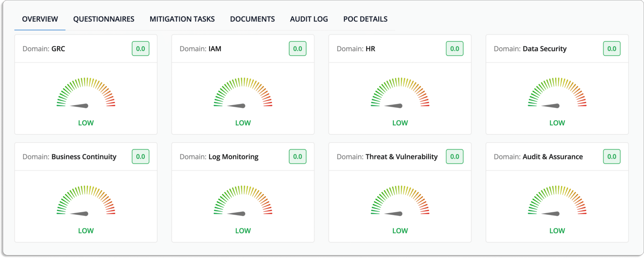
Task: Click the 0.0 score badge for Data Security
Action: coord(612,49)
